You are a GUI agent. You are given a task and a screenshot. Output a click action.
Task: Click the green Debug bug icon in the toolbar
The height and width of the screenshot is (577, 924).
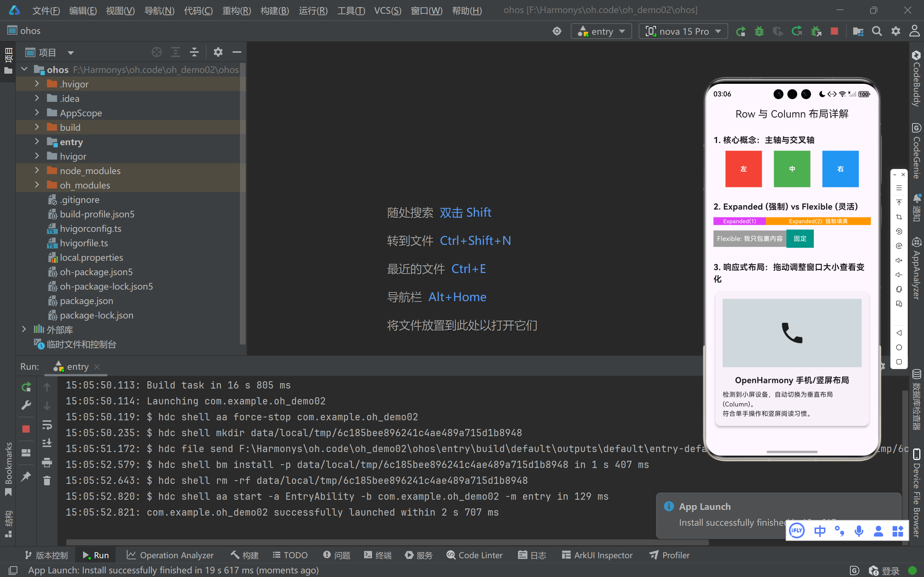pos(759,31)
